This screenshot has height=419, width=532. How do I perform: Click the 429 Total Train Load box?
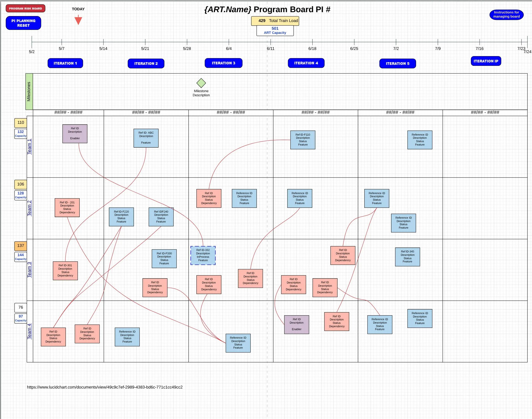275,21
